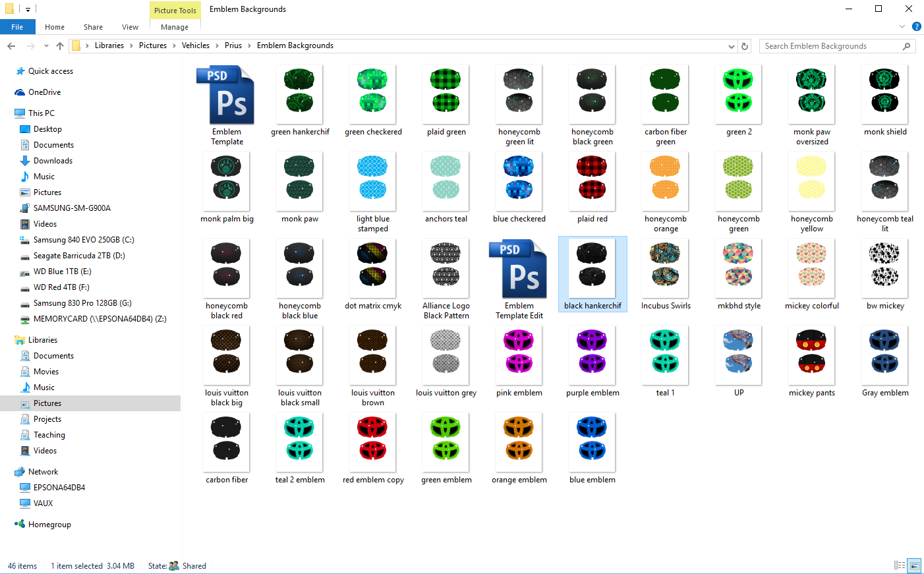Open Desktop folder in sidebar
This screenshot has height=574, width=924.
(x=47, y=129)
